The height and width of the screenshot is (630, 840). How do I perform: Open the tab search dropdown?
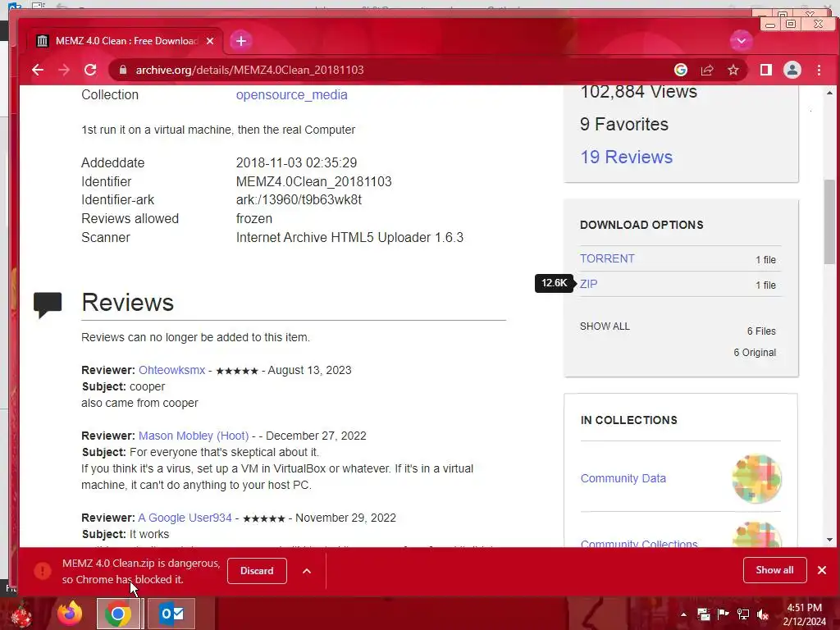pos(741,41)
